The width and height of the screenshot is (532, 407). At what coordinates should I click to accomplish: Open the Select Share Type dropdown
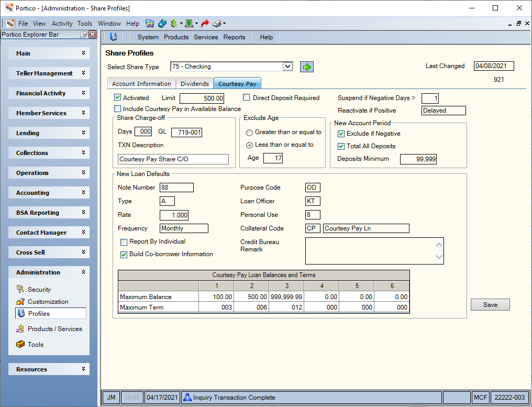coord(287,67)
